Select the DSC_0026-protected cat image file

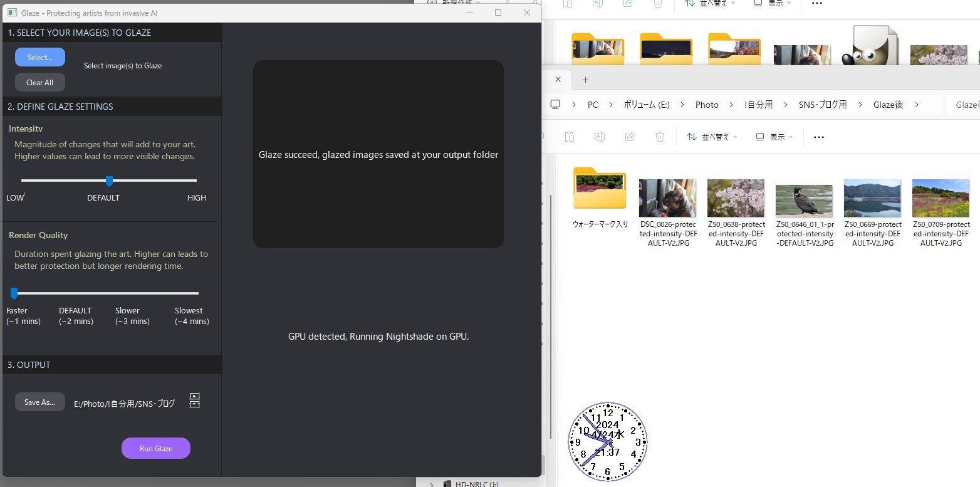pos(668,212)
